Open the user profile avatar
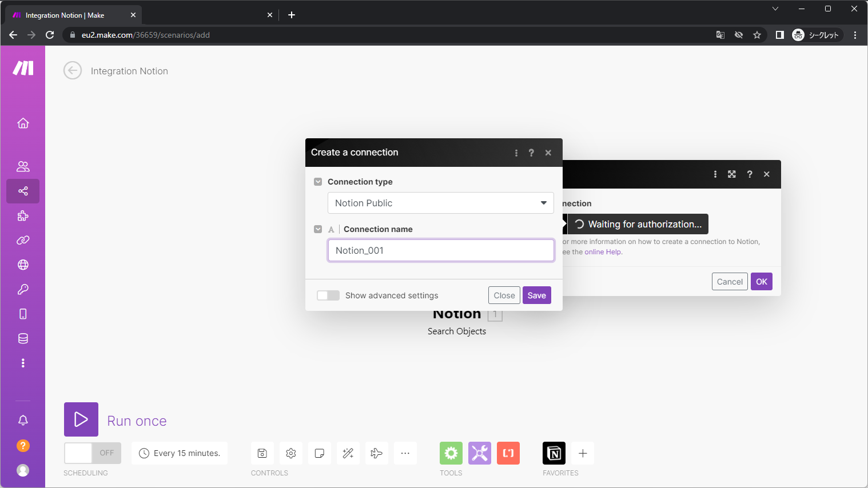868x488 pixels. 23,470
